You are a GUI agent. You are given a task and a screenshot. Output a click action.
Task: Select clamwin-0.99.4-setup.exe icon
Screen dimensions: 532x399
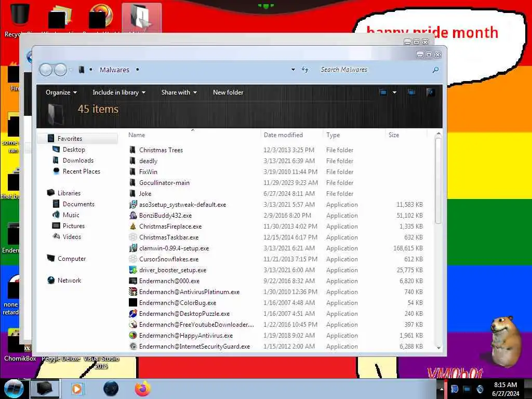pyautogui.click(x=133, y=248)
